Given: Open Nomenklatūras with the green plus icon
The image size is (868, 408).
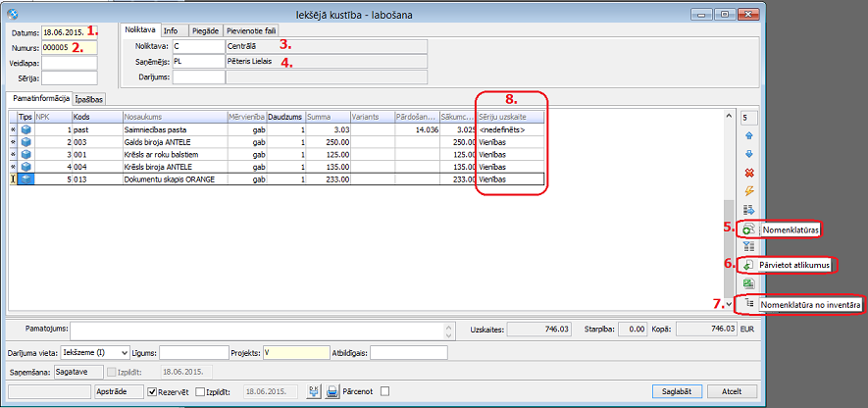Looking at the screenshot, I should pos(749,229).
